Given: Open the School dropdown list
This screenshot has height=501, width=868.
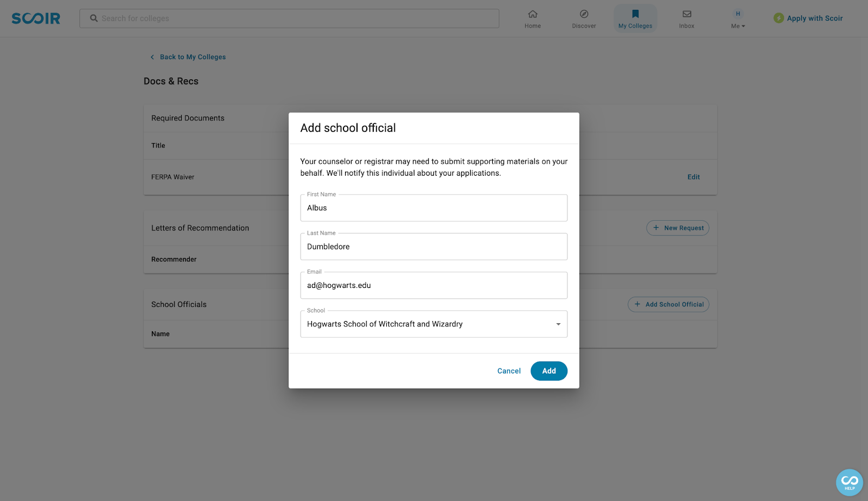Looking at the screenshot, I should pyautogui.click(x=434, y=324).
